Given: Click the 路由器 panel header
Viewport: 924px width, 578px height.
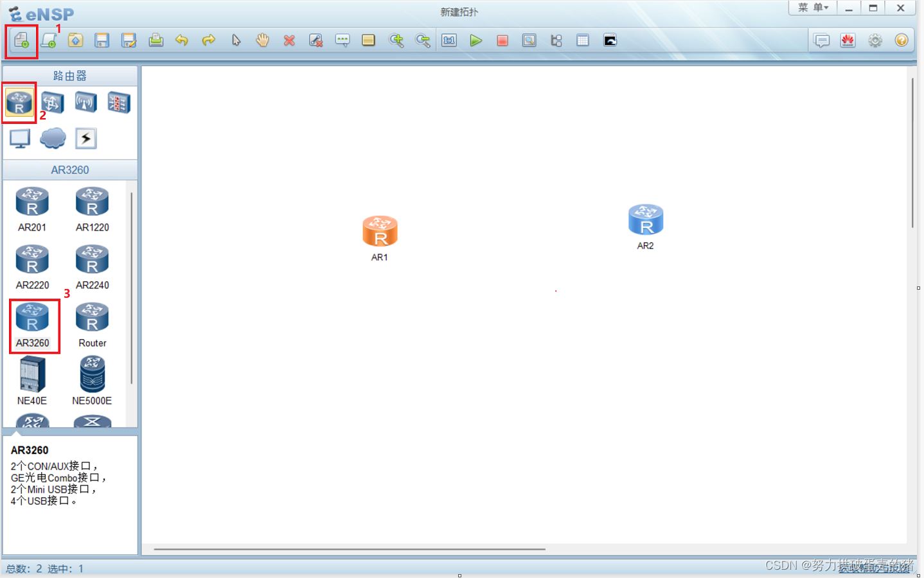Looking at the screenshot, I should [x=70, y=76].
